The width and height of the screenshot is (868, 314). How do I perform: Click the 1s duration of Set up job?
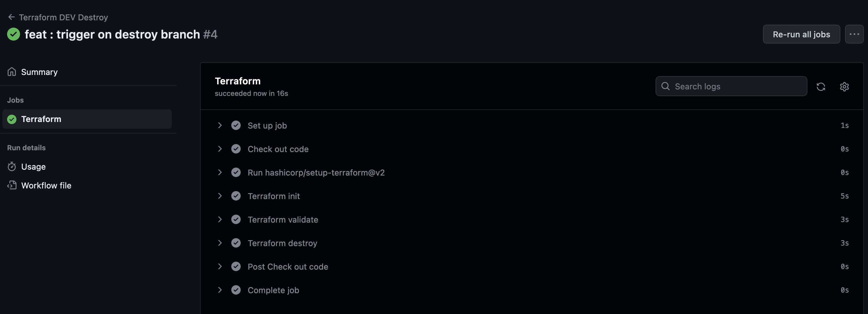(844, 125)
